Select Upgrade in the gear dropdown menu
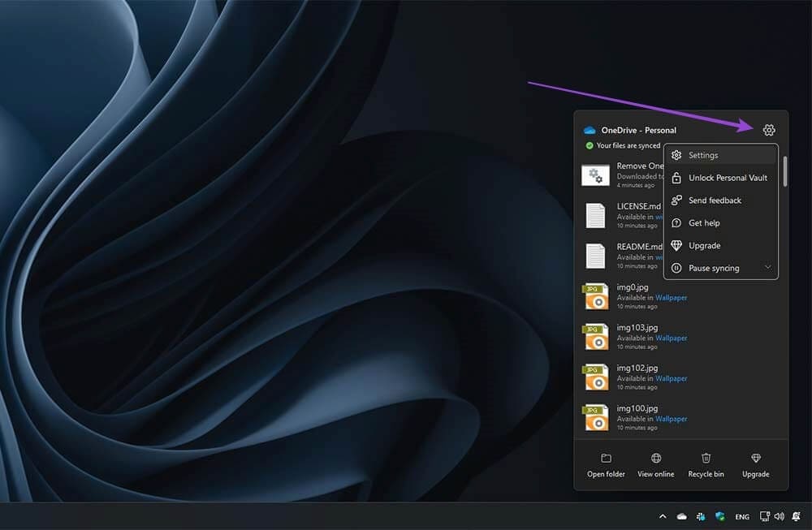 point(721,246)
